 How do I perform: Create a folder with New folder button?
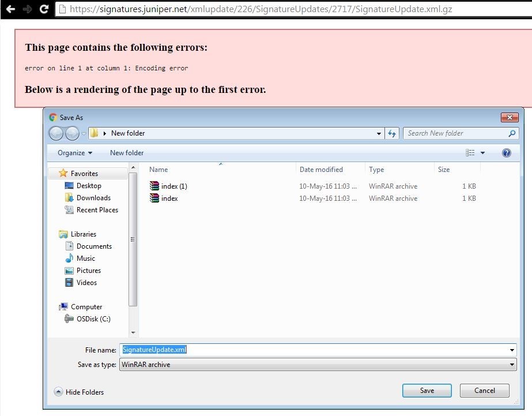click(127, 153)
